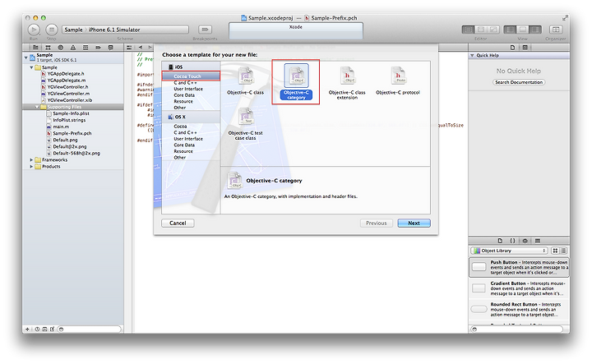This screenshot has height=364, width=592.
Task: Show the Object library tab
Action: [x=525, y=241]
